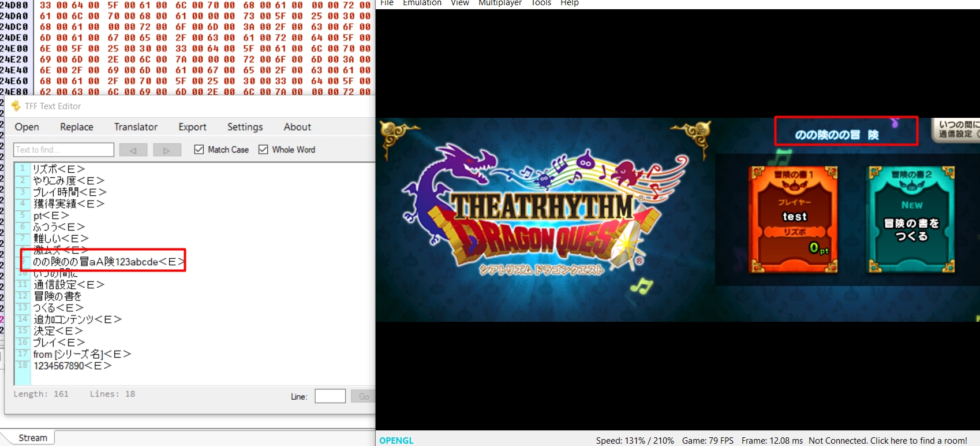Click the Line number input field

[330, 396]
